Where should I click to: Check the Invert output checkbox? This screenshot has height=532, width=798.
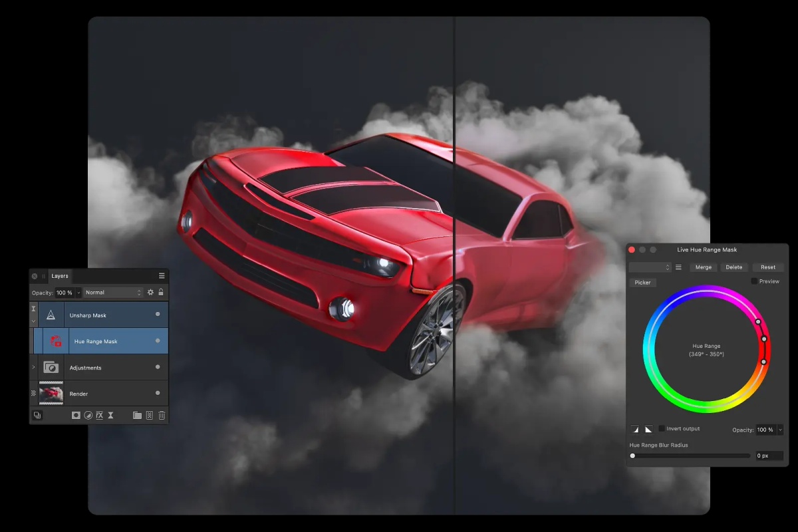point(662,429)
